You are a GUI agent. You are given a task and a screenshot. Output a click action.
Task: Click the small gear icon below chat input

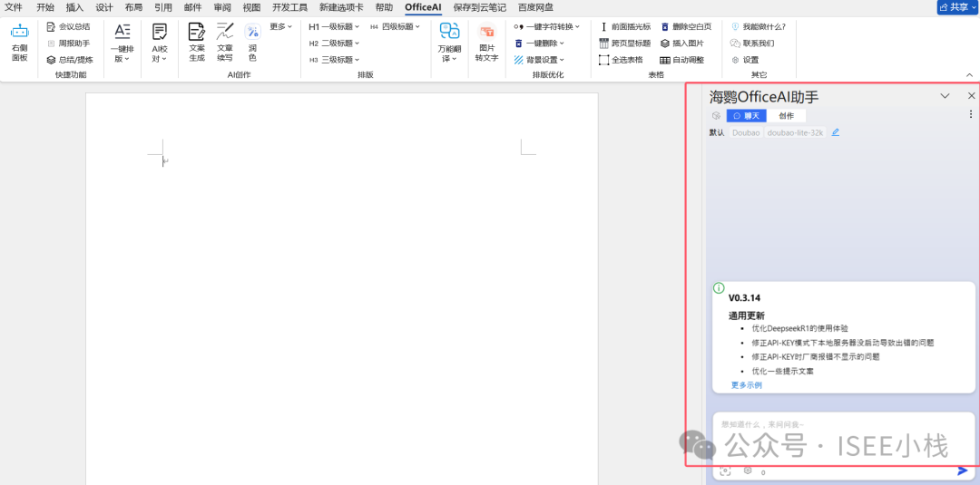click(748, 471)
